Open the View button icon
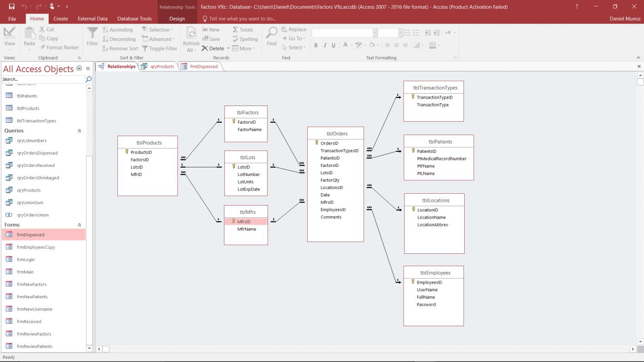 (x=10, y=32)
